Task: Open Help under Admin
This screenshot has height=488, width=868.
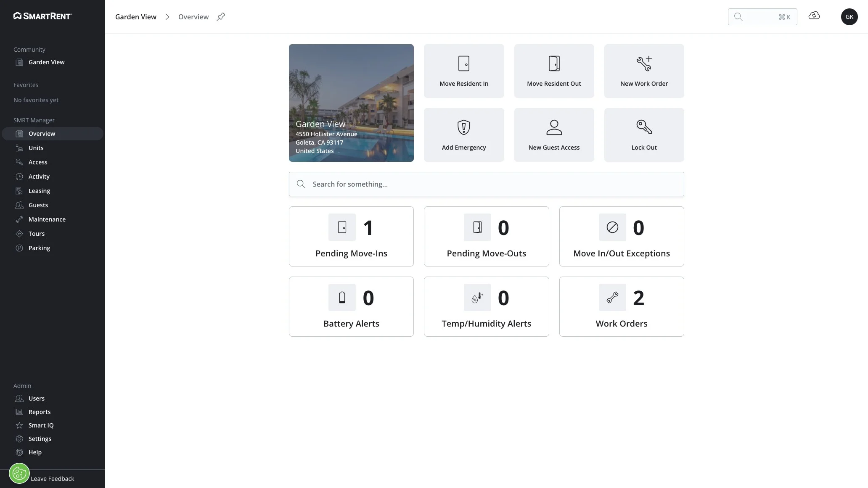Action: tap(53, 452)
